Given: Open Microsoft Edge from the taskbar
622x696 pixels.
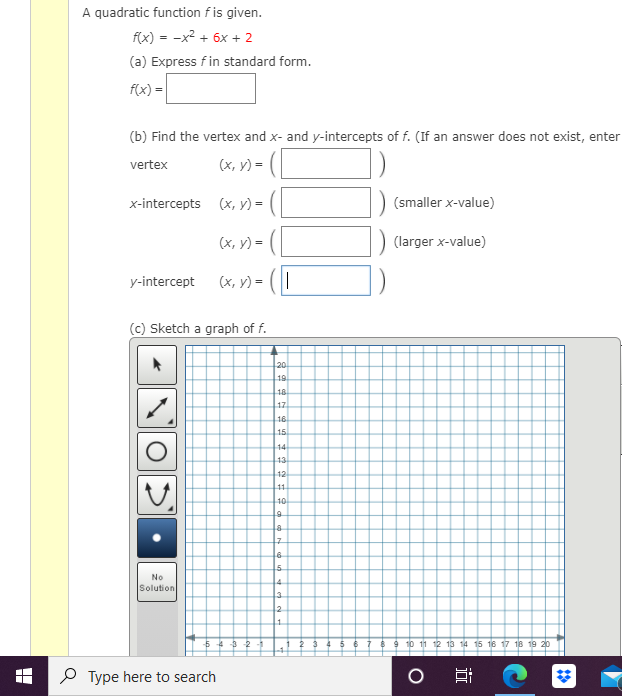Looking at the screenshot, I should (515, 676).
